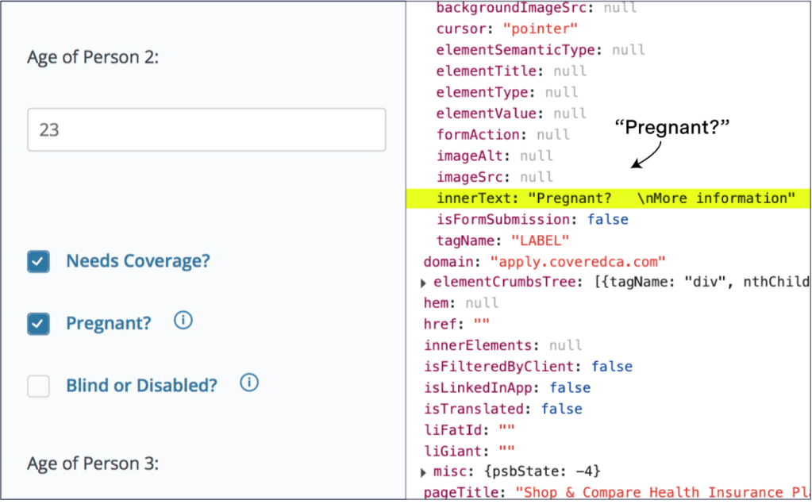This screenshot has height=504, width=812.
Task: Select the isTranslated false value
Action: [x=561, y=409]
